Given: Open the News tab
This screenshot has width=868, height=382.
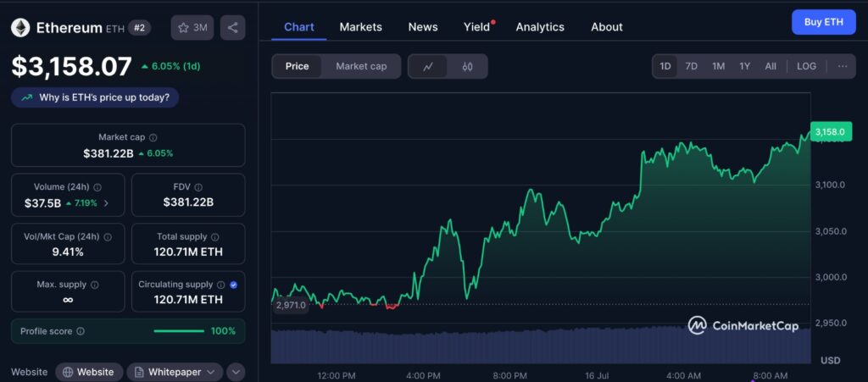Looking at the screenshot, I should pos(423,27).
